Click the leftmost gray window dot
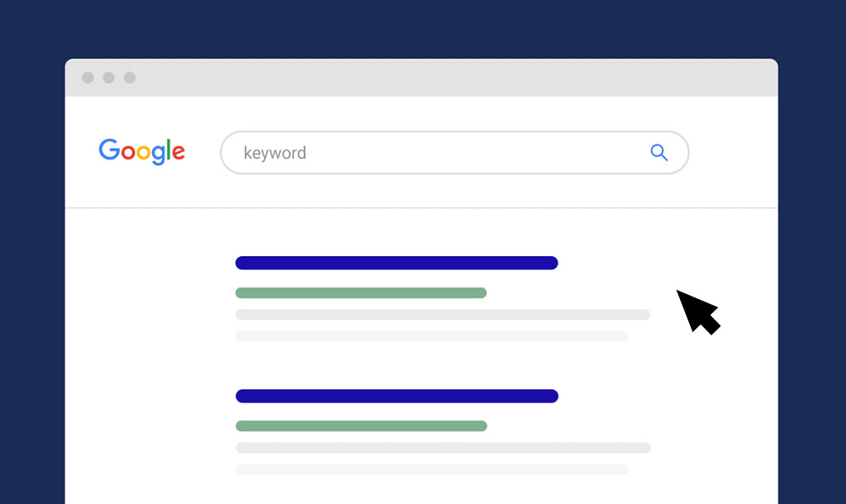The image size is (846, 504). (x=88, y=78)
